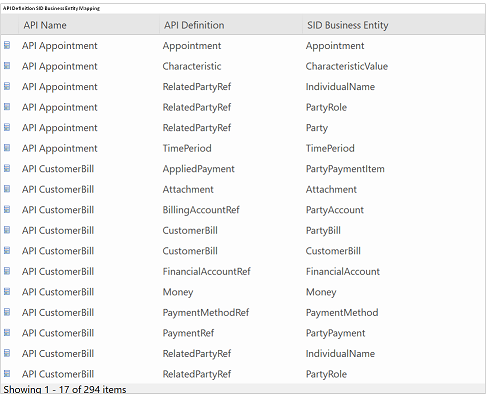This screenshot has width=489, height=404.
Task: Click 'API Appointment' in the TimePeriod row
Action: 60,148
